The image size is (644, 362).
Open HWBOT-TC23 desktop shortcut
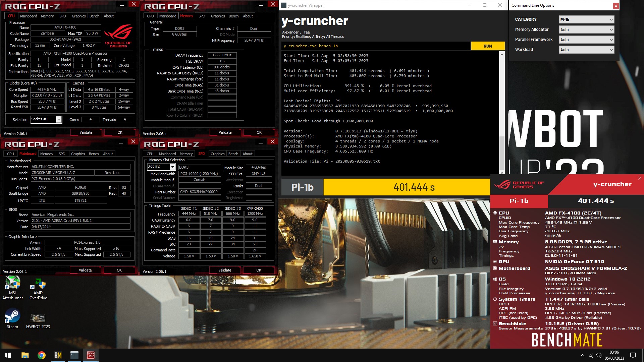38,321
